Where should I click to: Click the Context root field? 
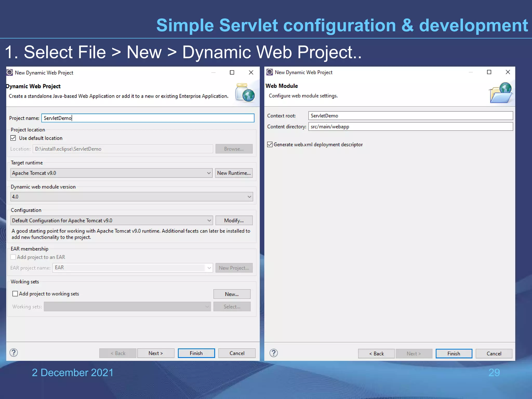point(410,116)
